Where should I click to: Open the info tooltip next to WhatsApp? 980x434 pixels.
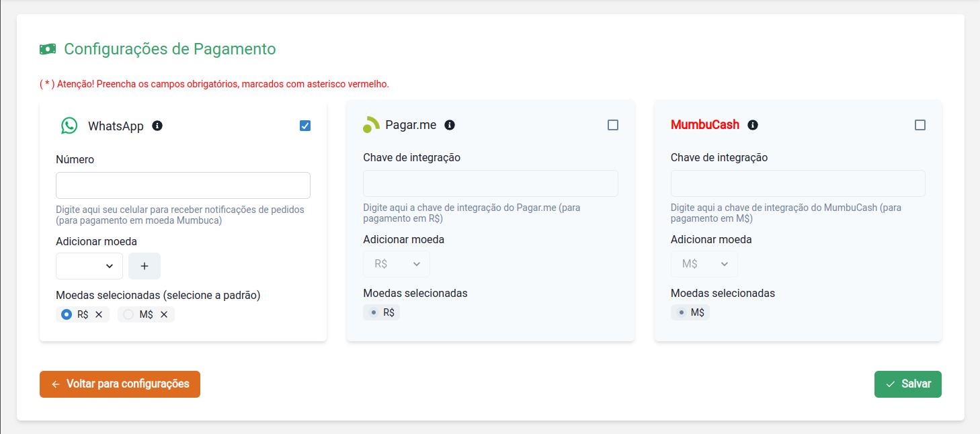click(x=157, y=125)
